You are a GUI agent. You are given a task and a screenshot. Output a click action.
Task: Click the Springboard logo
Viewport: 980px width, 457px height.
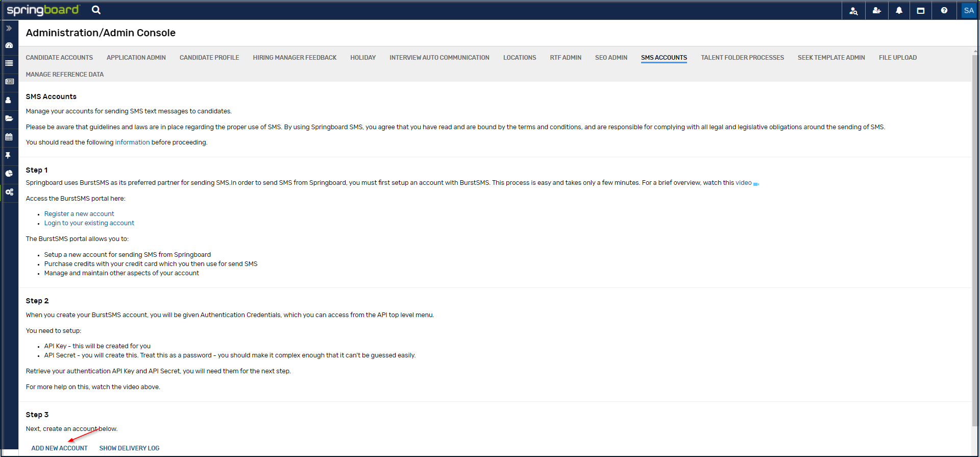point(43,10)
